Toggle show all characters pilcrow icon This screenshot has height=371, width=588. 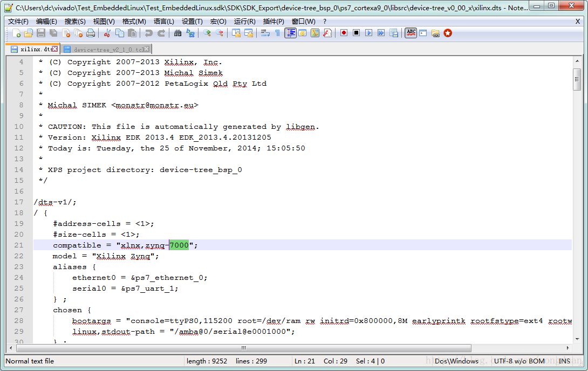(x=277, y=33)
